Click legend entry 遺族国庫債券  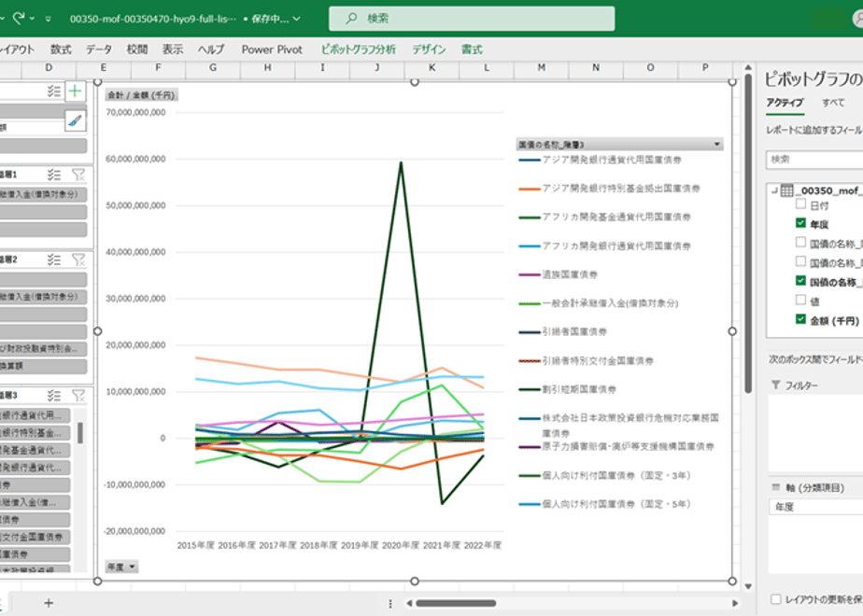(x=559, y=274)
